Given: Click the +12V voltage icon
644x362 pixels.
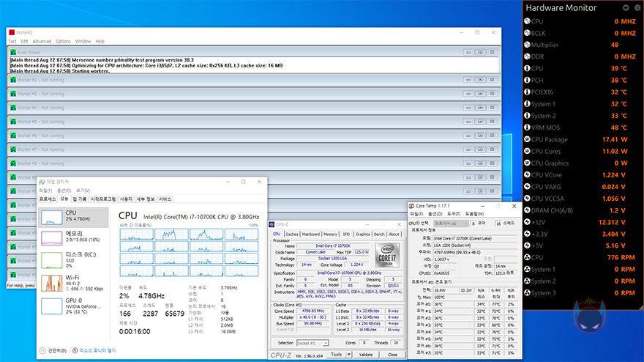Looking at the screenshot, I should coord(528,222).
